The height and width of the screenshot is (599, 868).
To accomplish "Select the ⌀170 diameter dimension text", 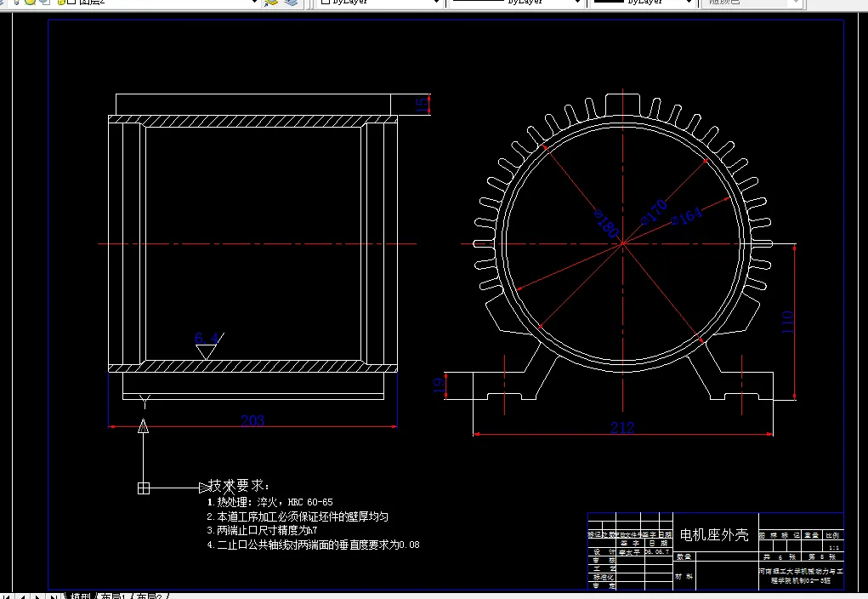I will click(654, 212).
